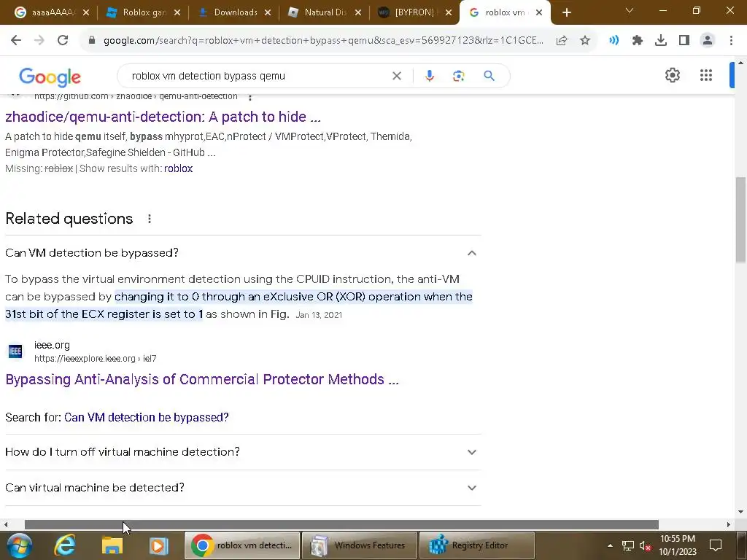Switch to the aaaaAAAA tab
The width and height of the screenshot is (747, 560).
[x=51, y=12]
